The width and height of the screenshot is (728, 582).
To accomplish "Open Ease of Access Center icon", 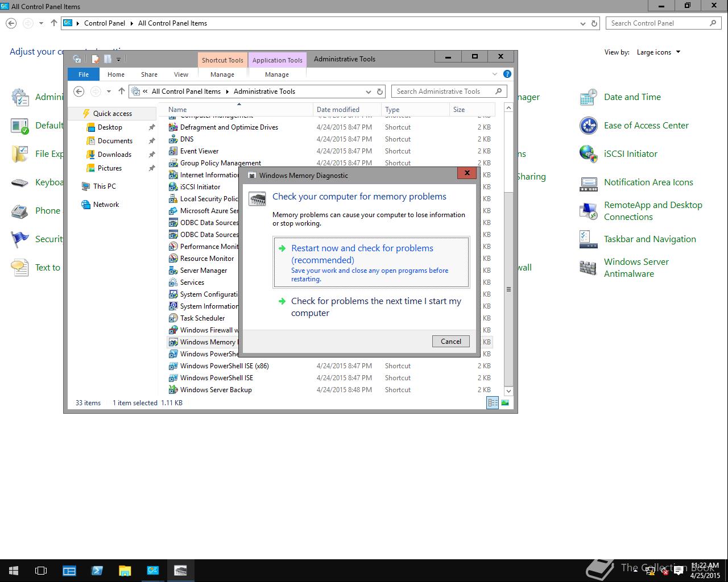I will tap(588, 126).
